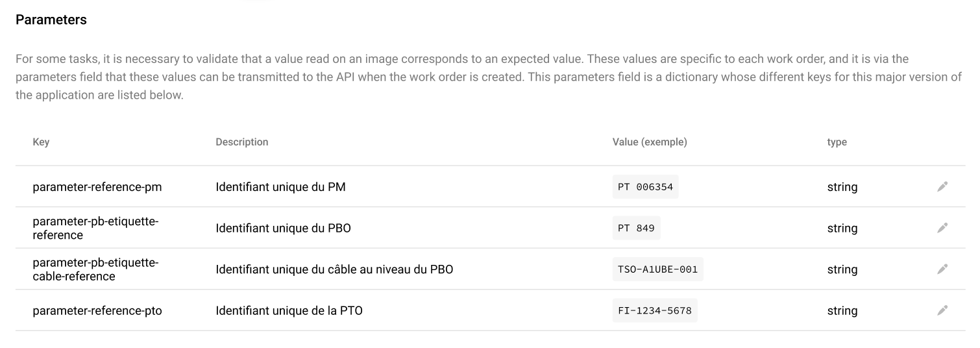
Task: Click description Identifiant unique du PBO
Action: pos(283,228)
